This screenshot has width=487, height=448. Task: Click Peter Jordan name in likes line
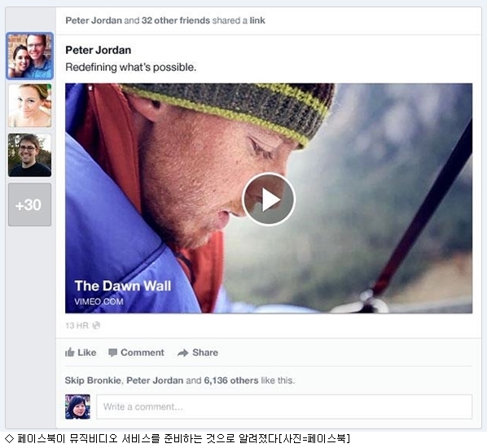155,380
